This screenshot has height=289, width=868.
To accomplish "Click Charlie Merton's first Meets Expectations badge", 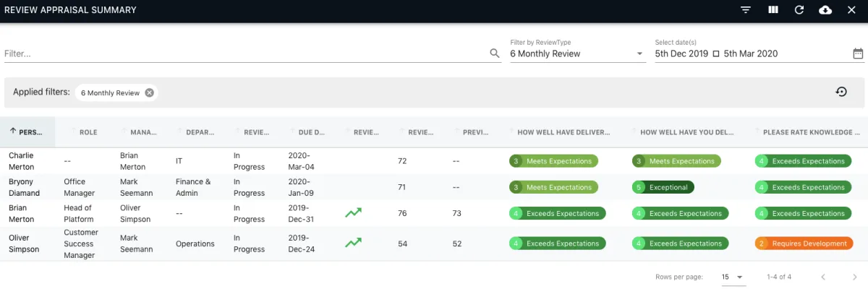I will coord(553,161).
